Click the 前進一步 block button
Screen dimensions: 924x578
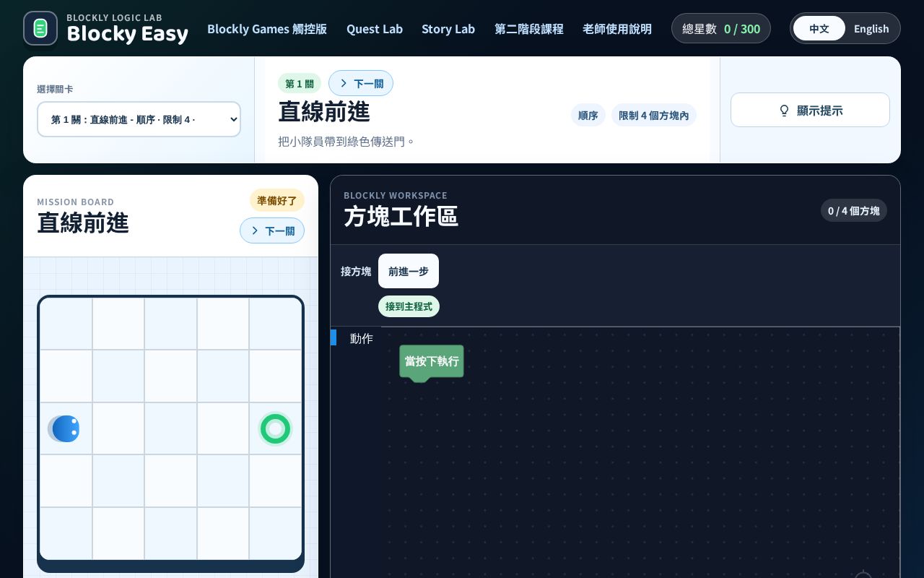(x=409, y=271)
